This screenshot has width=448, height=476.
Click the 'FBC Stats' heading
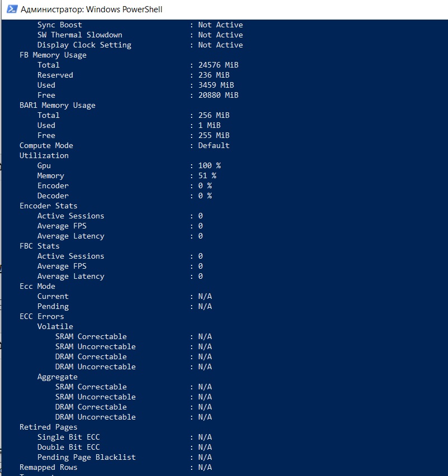pyautogui.click(x=40, y=246)
